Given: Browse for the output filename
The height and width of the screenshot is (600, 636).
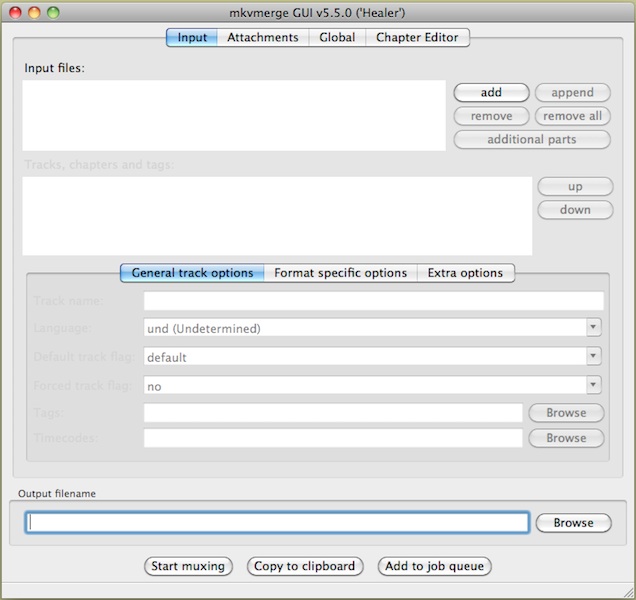Looking at the screenshot, I should 573,522.
